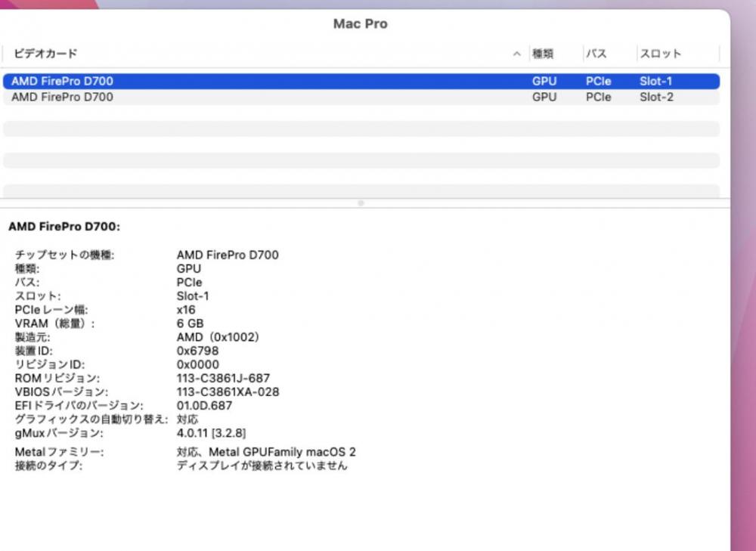Click the EFI driver version 01.0D.687

204,405
